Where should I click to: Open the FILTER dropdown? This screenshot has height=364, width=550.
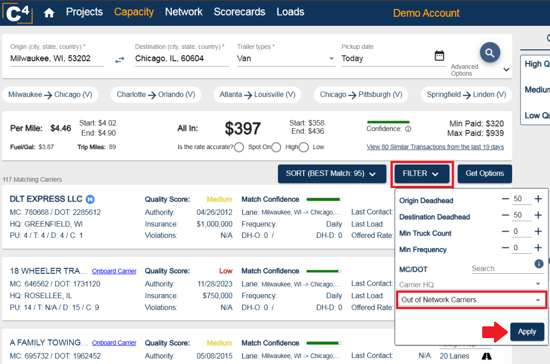(x=422, y=174)
